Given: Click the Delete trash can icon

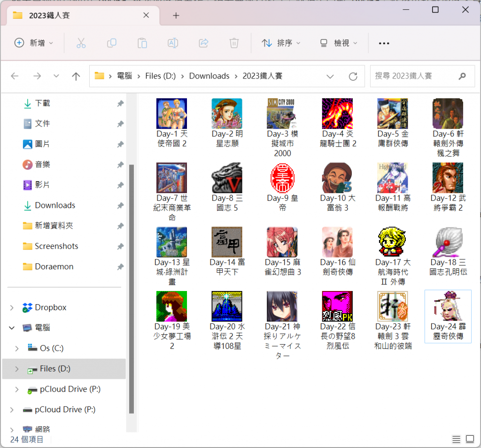Looking at the screenshot, I should click(x=234, y=43).
